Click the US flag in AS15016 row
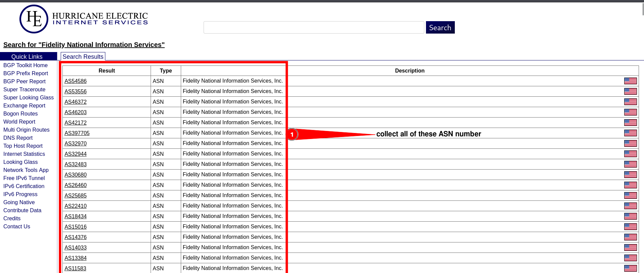 pos(630,227)
